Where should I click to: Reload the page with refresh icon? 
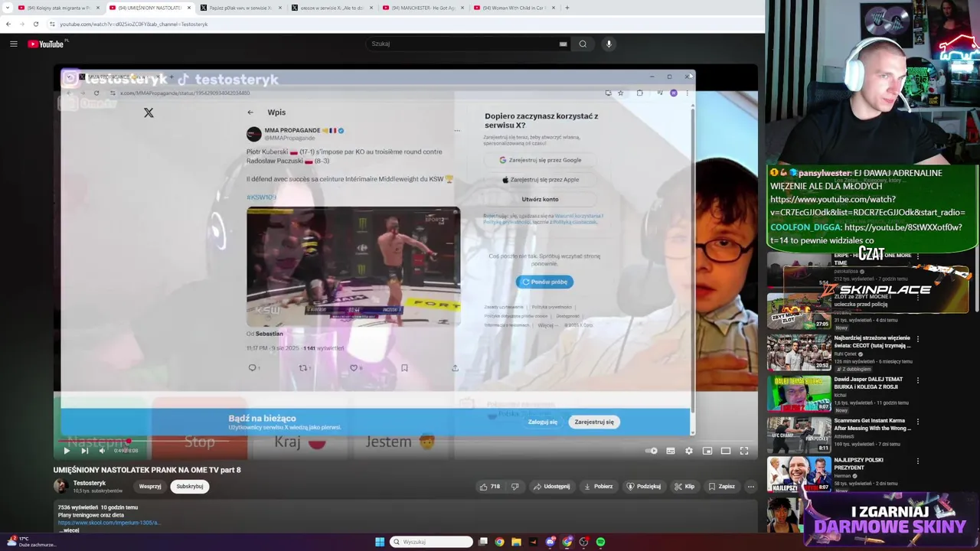35,24
